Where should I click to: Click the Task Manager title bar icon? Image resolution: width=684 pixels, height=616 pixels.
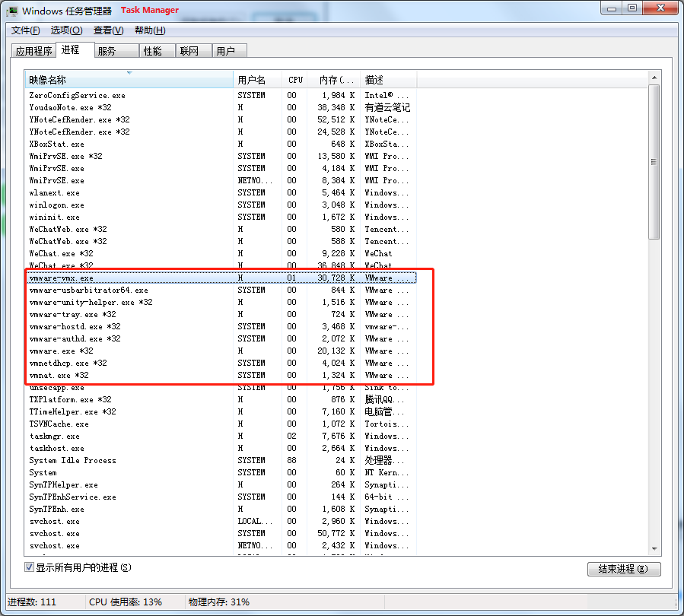coord(11,11)
